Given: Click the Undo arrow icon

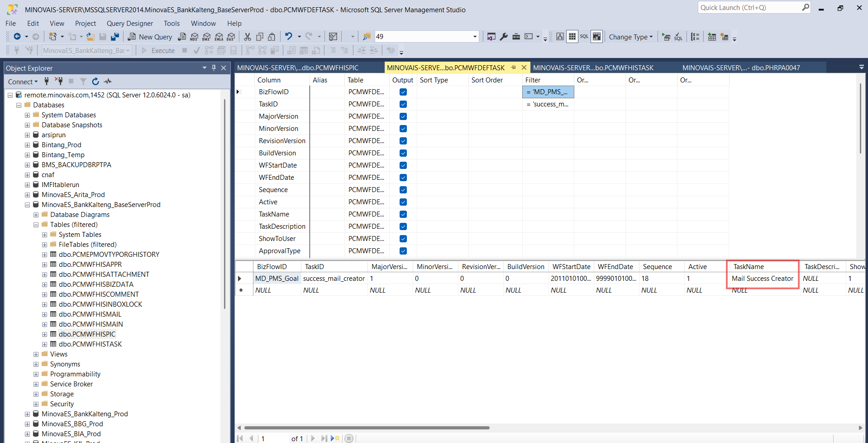Looking at the screenshot, I should click(x=288, y=37).
